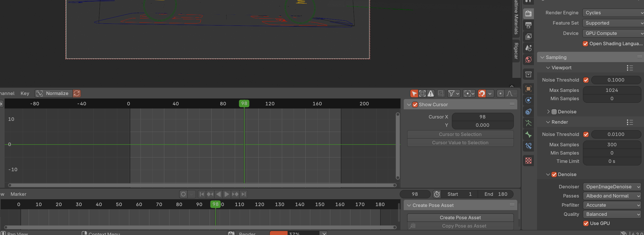This screenshot has width=644, height=235.
Task: Disable Viewport Noise Threshold checkbox
Action: point(586,80)
